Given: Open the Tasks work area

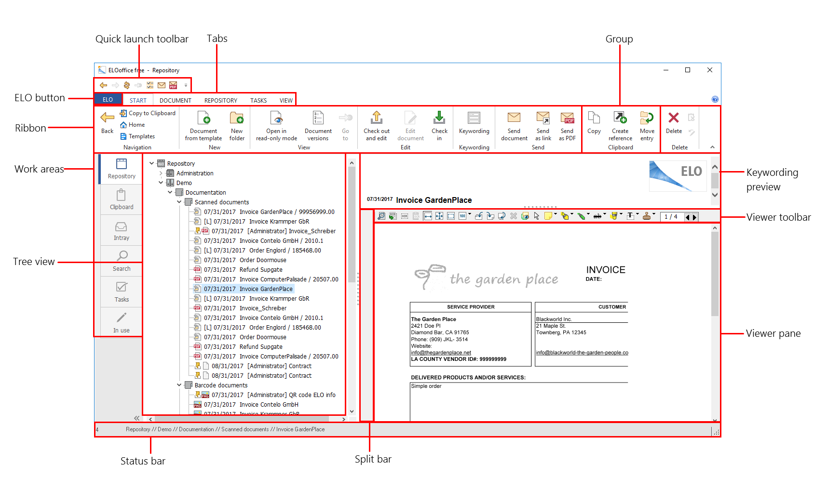Looking at the screenshot, I should point(122,292).
